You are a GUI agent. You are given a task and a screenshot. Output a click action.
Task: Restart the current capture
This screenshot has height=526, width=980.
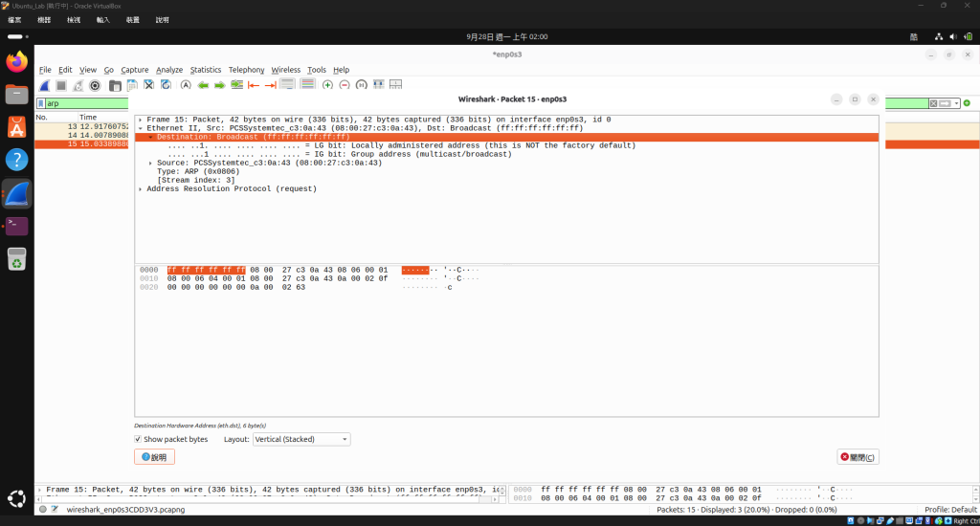pos(78,85)
